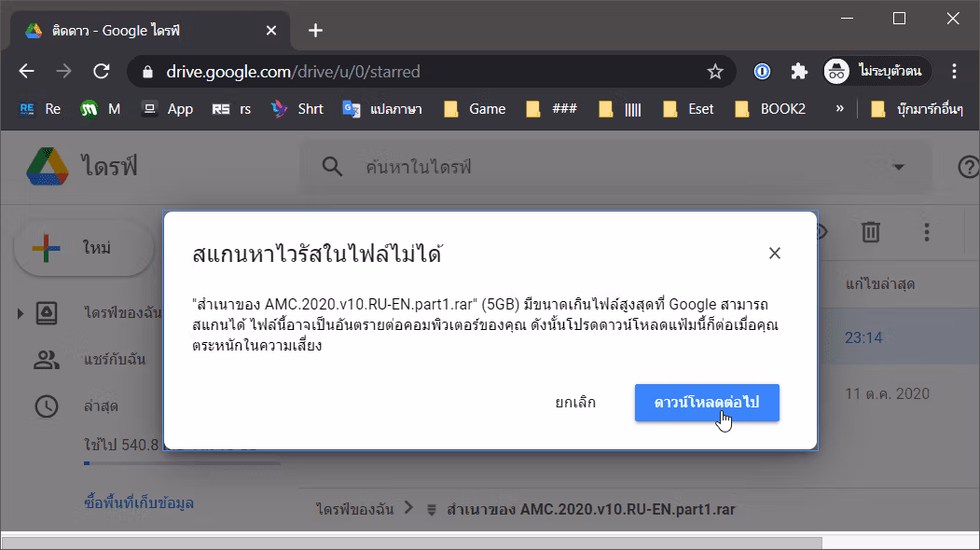Open the Chrome three-dot menu
This screenshot has height=550, width=980.
pyautogui.click(x=954, y=71)
